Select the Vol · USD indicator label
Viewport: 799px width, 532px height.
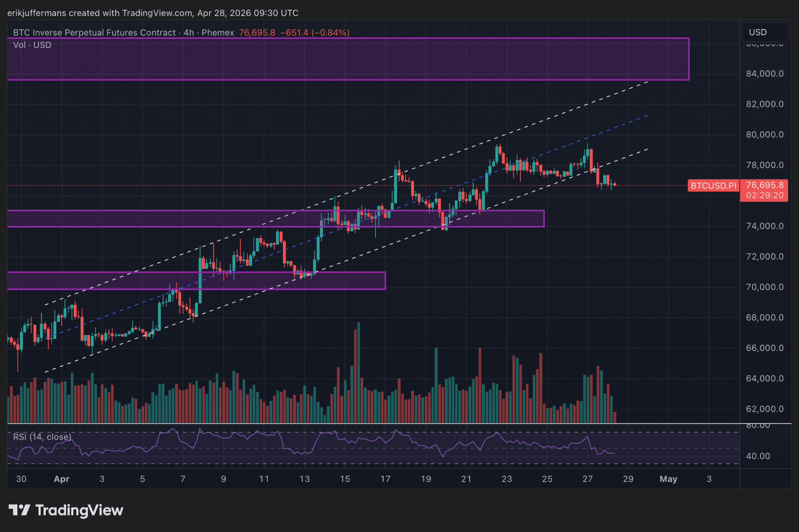point(32,45)
